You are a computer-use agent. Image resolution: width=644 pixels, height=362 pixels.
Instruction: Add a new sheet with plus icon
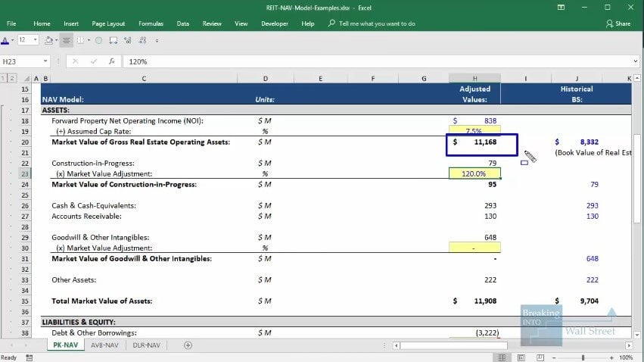tap(188, 345)
